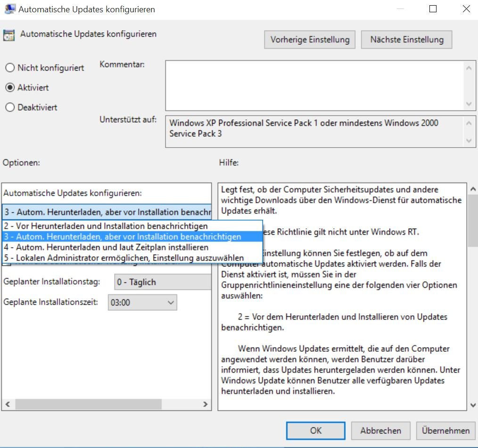Click the Nächste Einstellung button
The width and height of the screenshot is (478, 448).
coord(407,40)
